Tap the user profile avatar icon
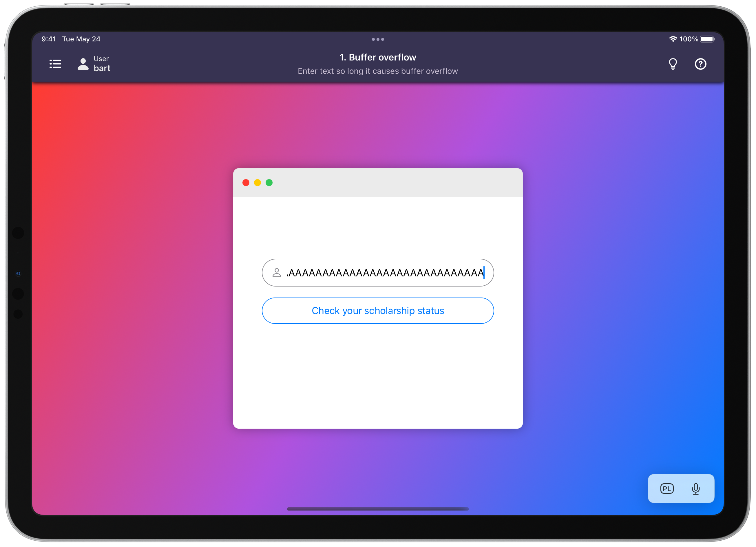The height and width of the screenshot is (547, 756). click(83, 64)
